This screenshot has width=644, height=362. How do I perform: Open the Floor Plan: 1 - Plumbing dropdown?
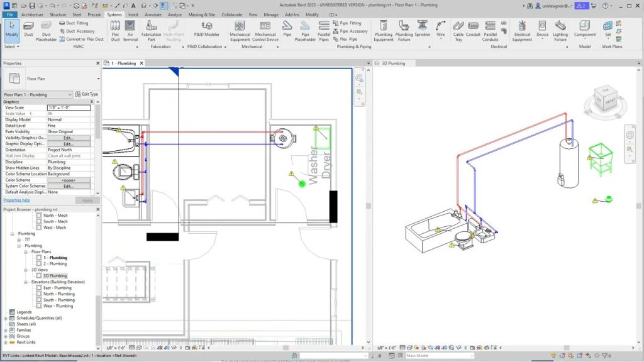pyautogui.click(x=38, y=94)
